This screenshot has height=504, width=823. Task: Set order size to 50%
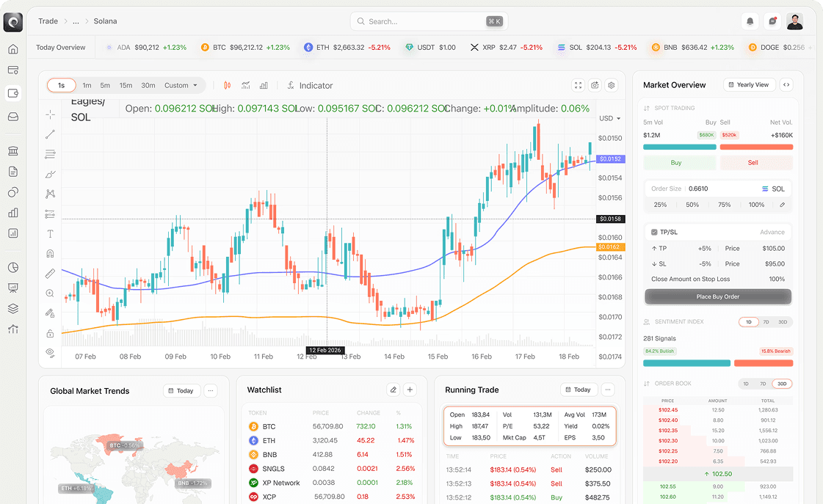tap(692, 205)
